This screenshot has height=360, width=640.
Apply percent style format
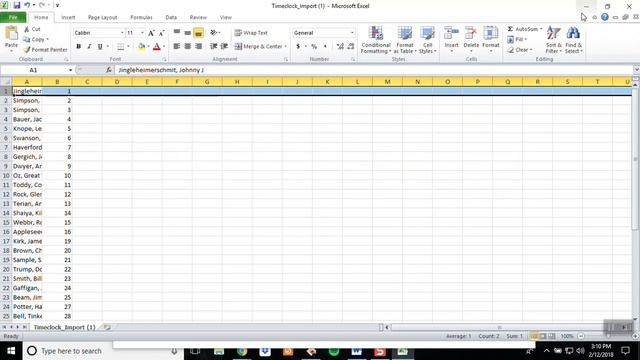point(314,47)
